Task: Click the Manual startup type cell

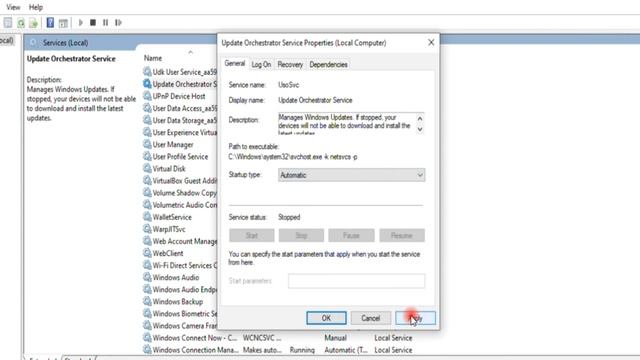Action: point(336,338)
